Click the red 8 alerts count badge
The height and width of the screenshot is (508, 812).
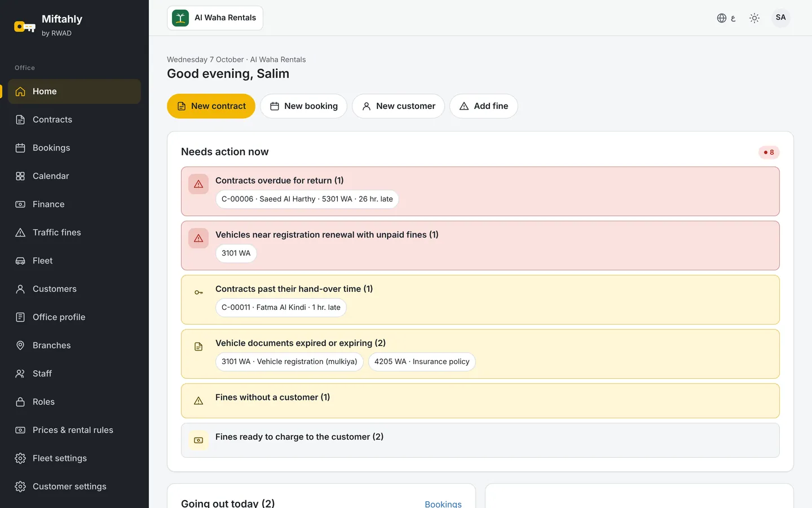coord(769,152)
